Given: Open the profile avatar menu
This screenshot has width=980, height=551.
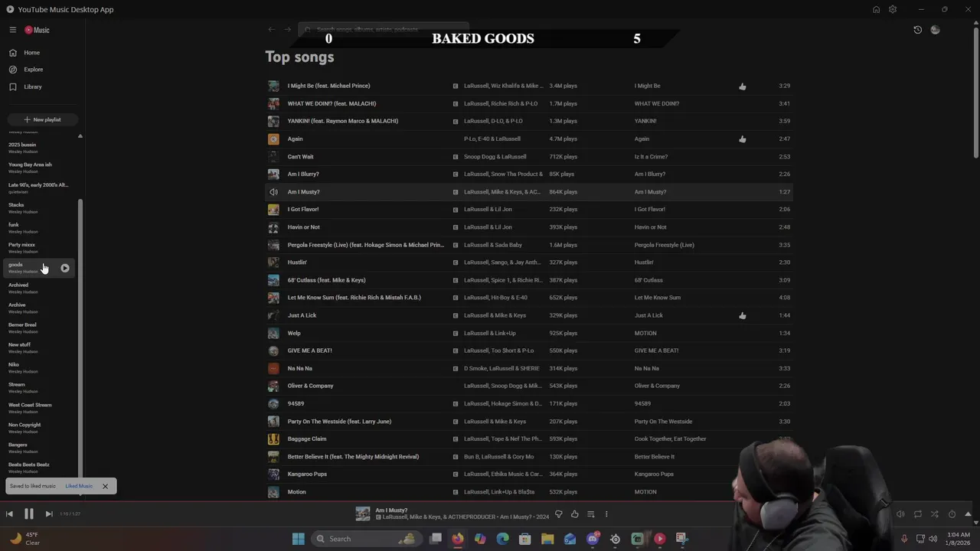Looking at the screenshot, I should [935, 30].
